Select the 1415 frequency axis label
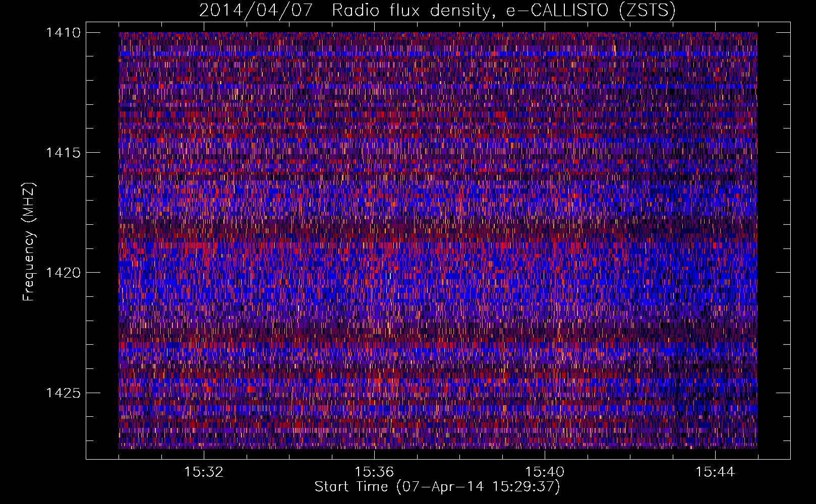816x504 pixels. click(x=63, y=153)
